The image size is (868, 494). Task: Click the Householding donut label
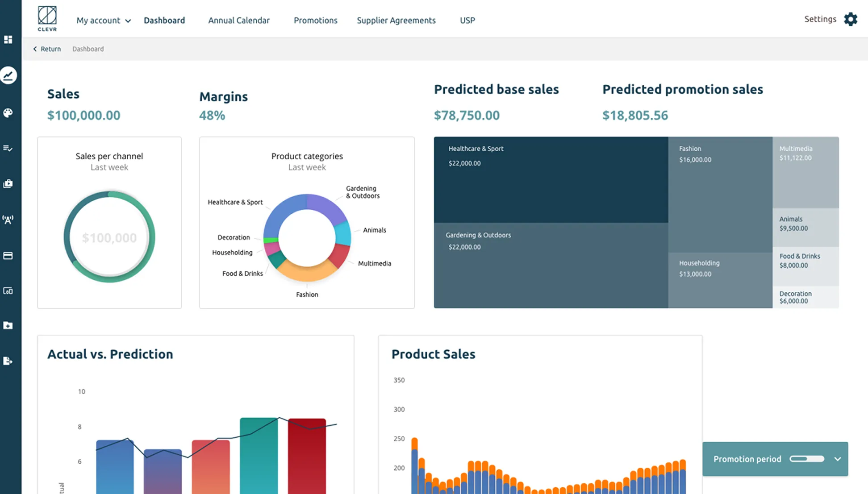[x=232, y=253]
